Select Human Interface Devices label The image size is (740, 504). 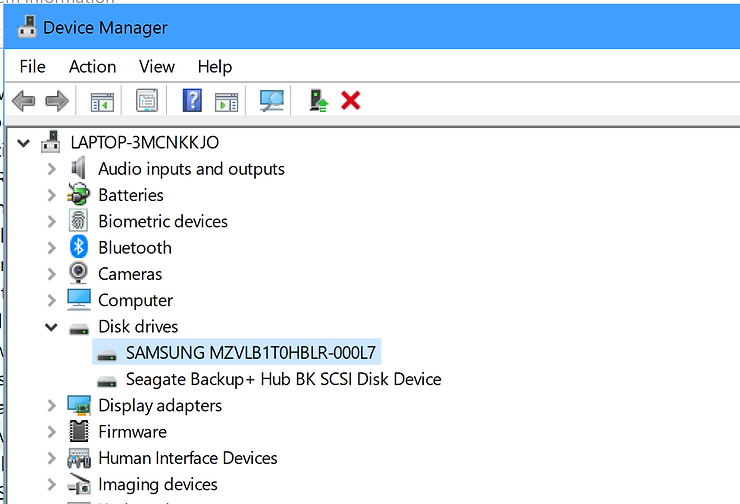coord(188,458)
